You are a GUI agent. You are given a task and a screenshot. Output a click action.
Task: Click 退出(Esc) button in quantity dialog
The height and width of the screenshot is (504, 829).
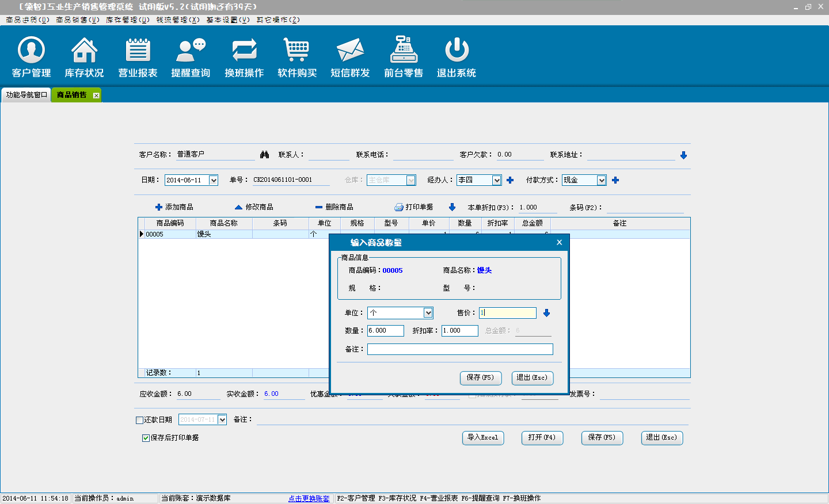click(533, 378)
